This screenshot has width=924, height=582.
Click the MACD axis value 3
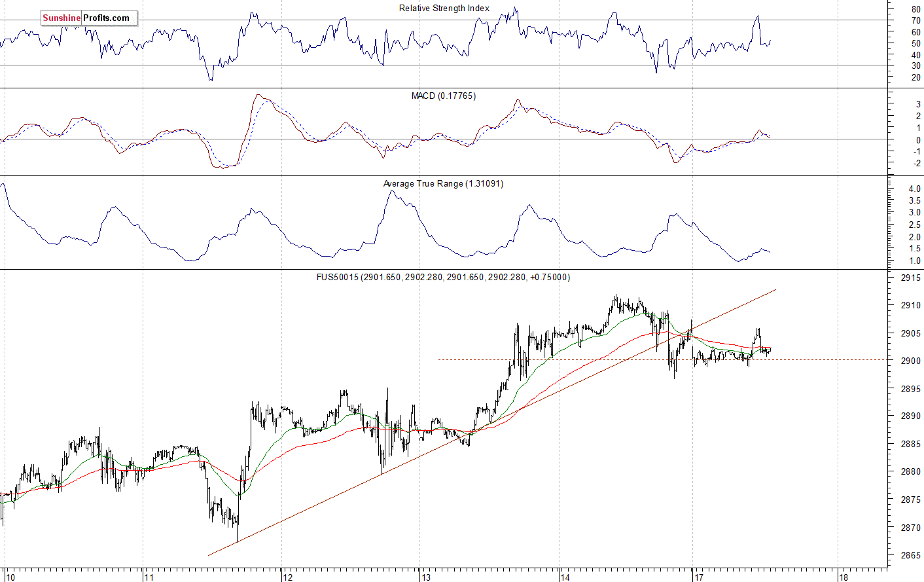[918, 105]
